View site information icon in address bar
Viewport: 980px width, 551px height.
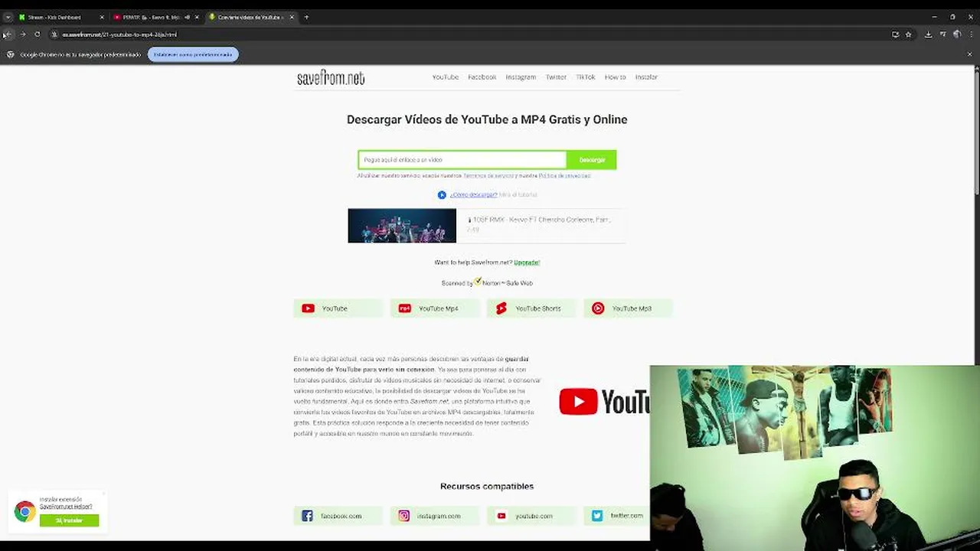coord(54,34)
